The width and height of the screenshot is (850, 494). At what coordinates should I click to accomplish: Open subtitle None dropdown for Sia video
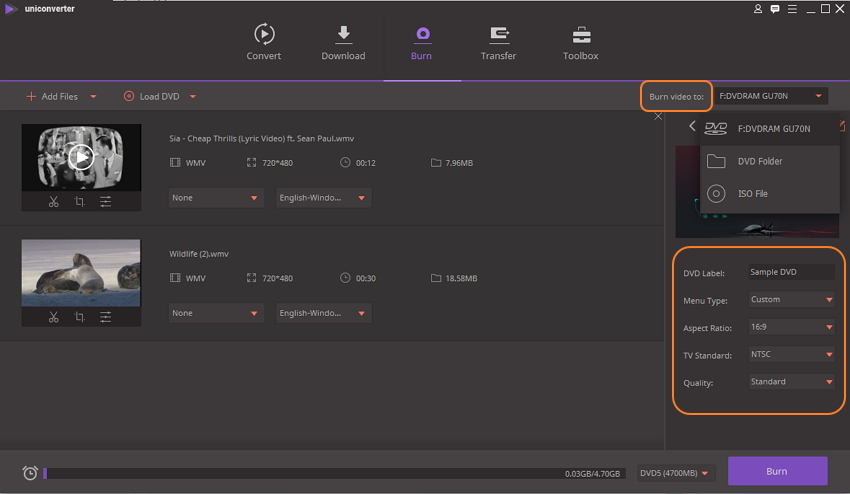(216, 198)
